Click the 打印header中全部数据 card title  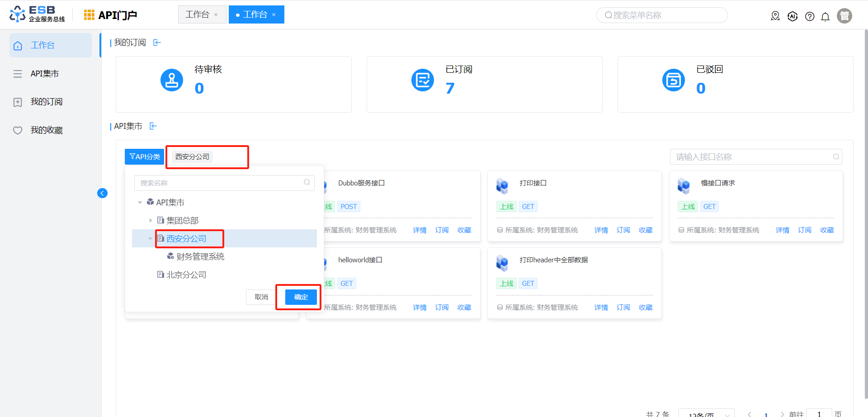coord(554,260)
